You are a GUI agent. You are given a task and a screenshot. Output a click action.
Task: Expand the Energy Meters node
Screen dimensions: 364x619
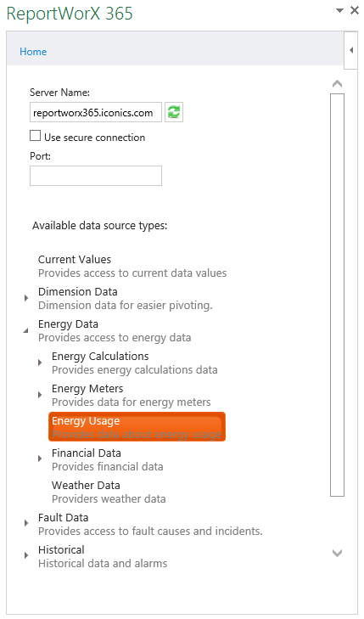point(40,395)
